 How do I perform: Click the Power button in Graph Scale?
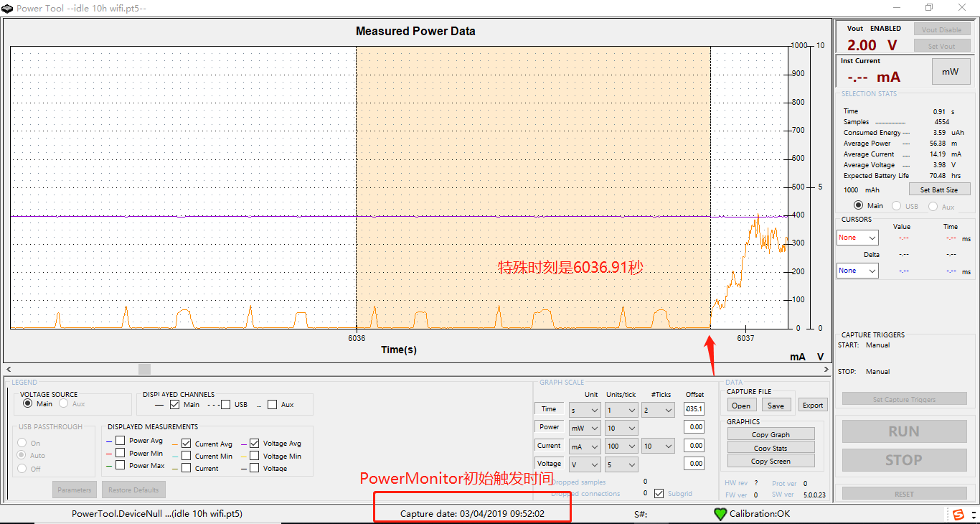pos(549,427)
